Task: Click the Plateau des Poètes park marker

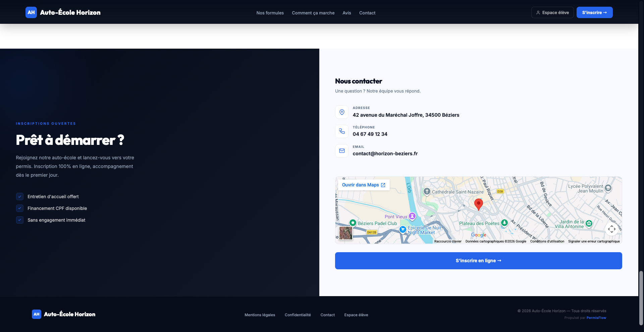Action: pyautogui.click(x=504, y=223)
